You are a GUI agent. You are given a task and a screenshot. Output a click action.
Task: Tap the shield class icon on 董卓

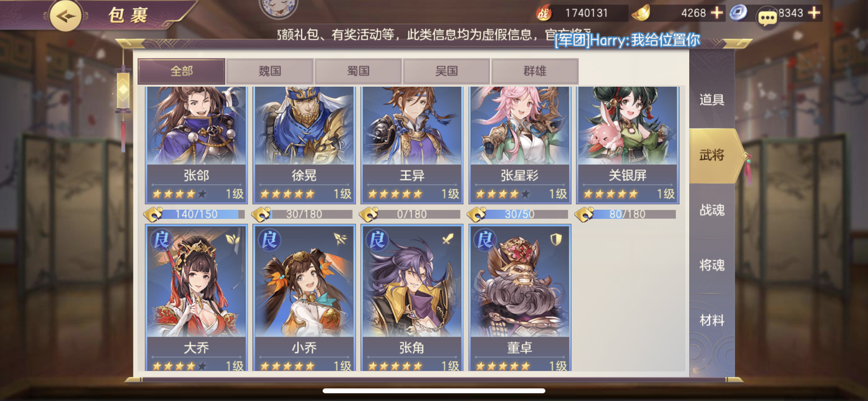(x=556, y=239)
